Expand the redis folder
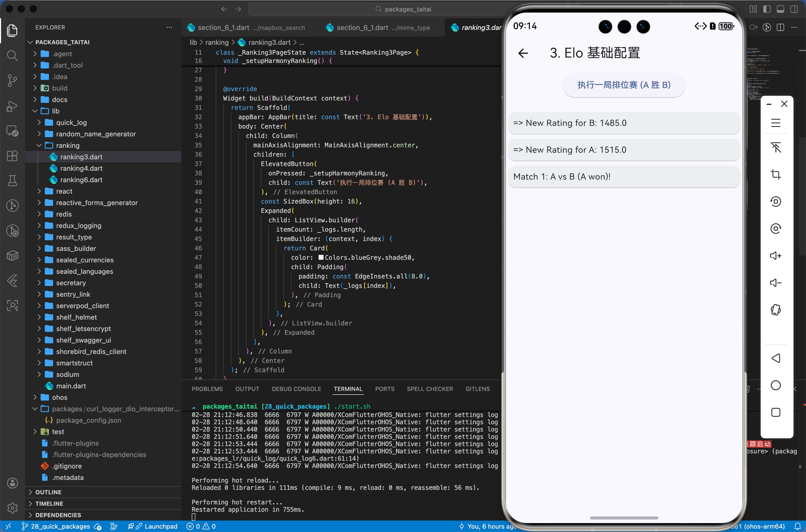806x532 pixels. [64, 214]
